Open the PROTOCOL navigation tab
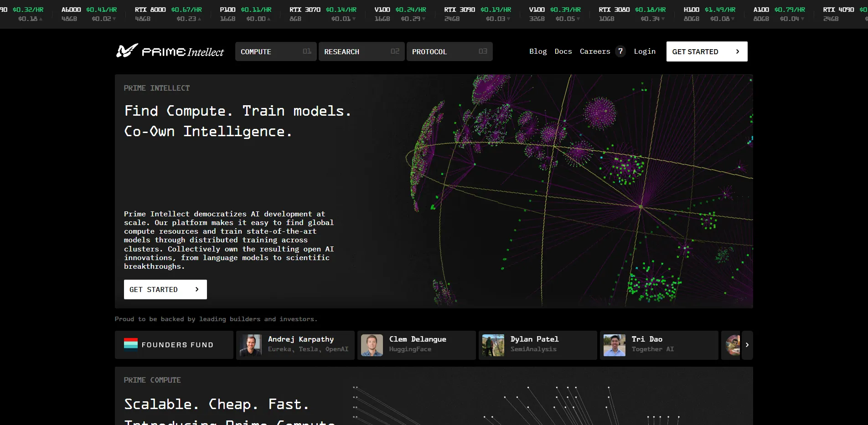Viewport: 868px width, 425px height. click(x=449, y=51)
